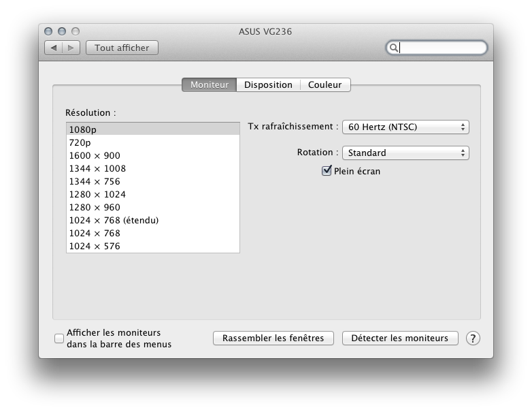Toggle the Plein écran checkbox
This screenshot has height=412, width=532.
tap(327, 171)
